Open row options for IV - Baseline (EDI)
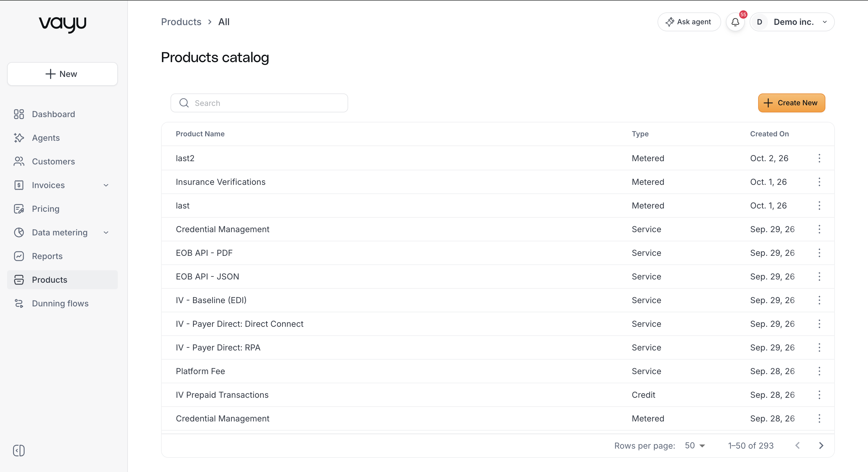Image resolution: width=868 pixels, height=472 pixels. 819,300
